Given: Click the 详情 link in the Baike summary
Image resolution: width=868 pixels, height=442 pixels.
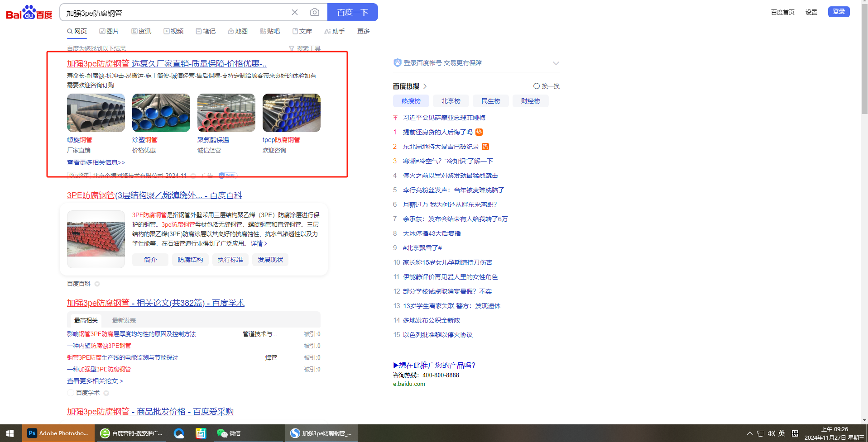Looking at the screenshot, I should point(259,243).
